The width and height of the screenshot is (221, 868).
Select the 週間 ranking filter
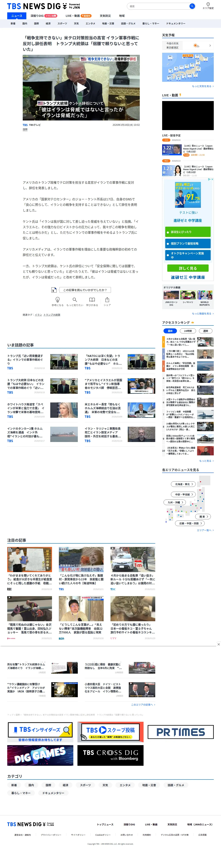206,331
